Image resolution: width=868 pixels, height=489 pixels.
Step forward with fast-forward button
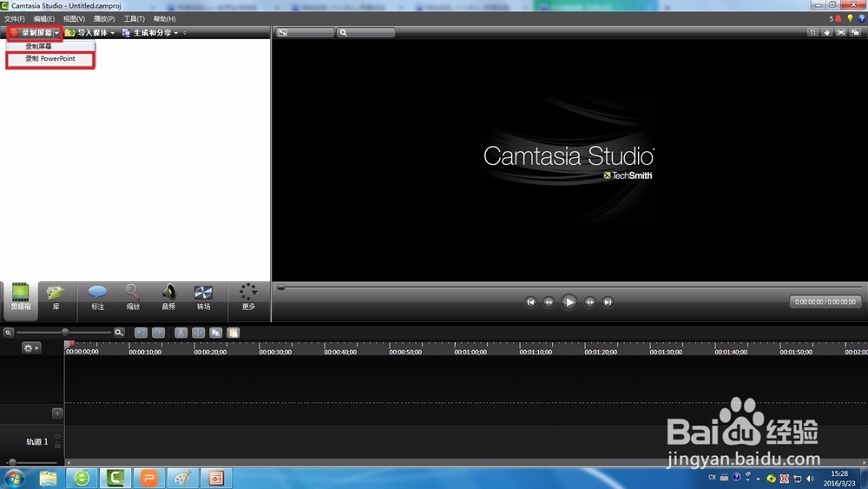590,301
